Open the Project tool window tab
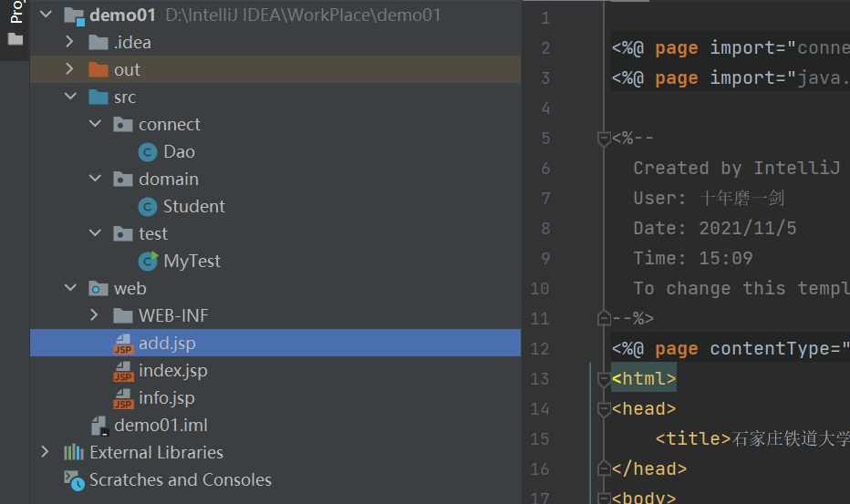The image size is (850, 504). (16, 14)
